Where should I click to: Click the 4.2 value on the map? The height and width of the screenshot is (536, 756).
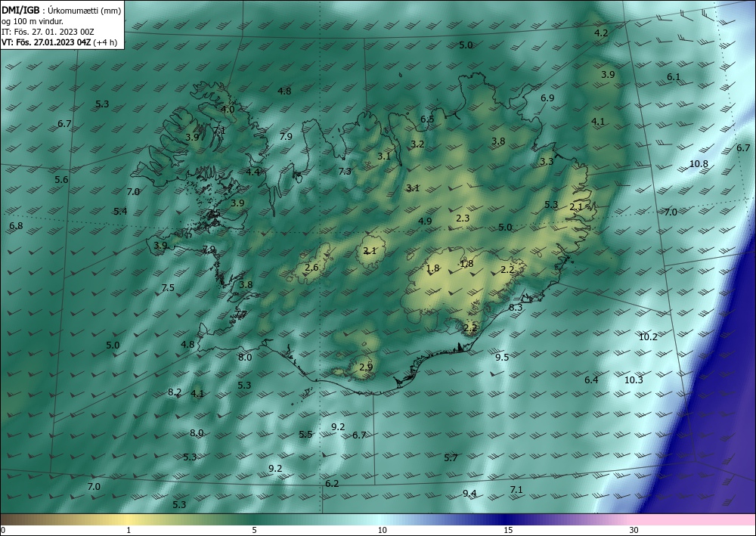[x=601, y=33]
